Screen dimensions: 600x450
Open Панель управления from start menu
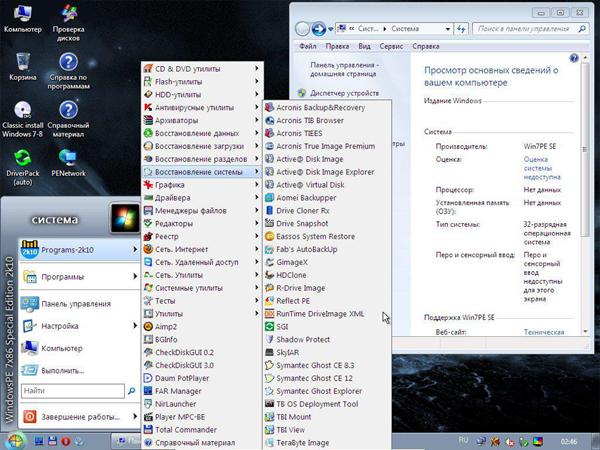(79, 304)
